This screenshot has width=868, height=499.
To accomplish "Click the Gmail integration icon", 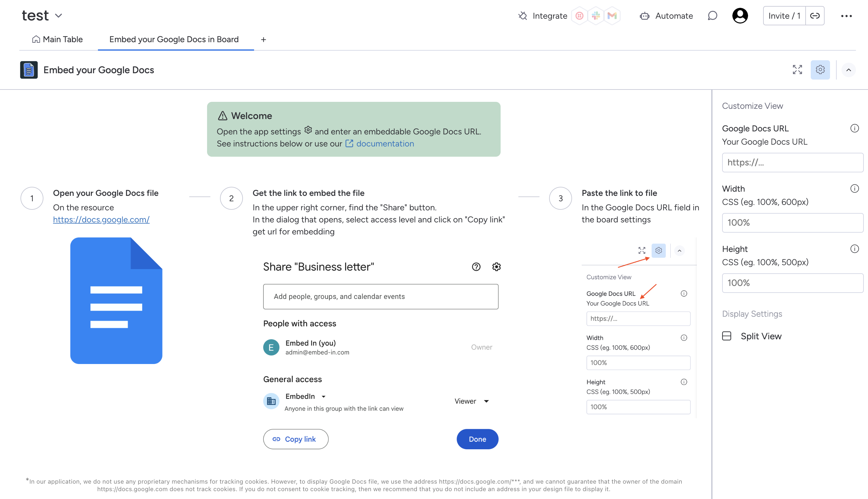I will (x=612, y=16).
